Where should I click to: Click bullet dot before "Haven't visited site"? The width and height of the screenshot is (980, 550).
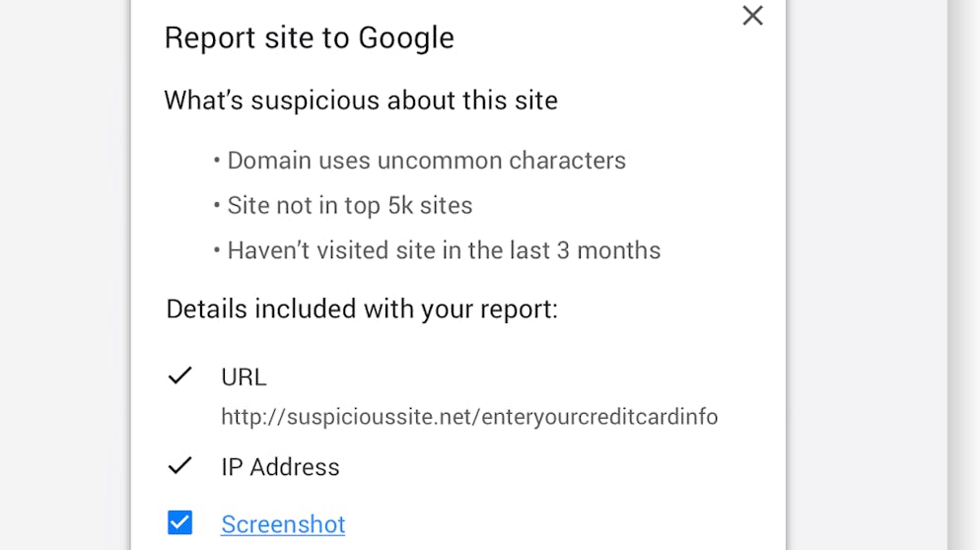pos(217,250)
